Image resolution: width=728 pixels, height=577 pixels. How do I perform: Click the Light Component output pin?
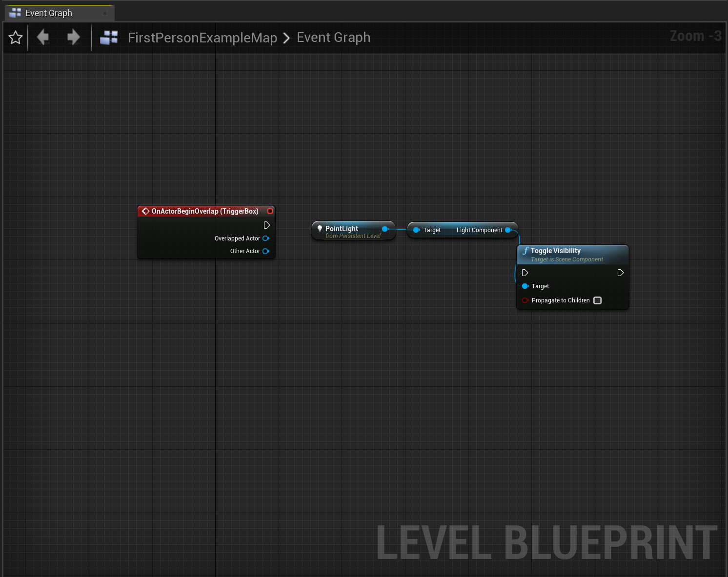pos(508,230)
